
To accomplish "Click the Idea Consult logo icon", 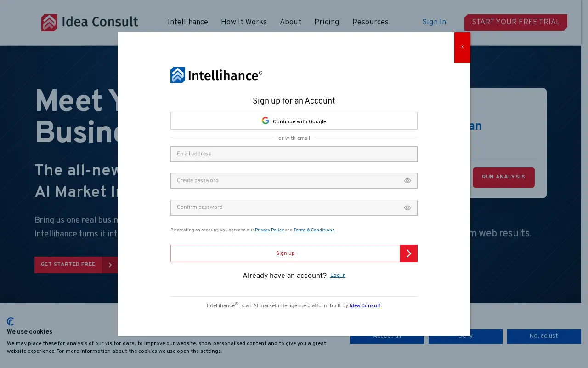I will tap(49, 23).
